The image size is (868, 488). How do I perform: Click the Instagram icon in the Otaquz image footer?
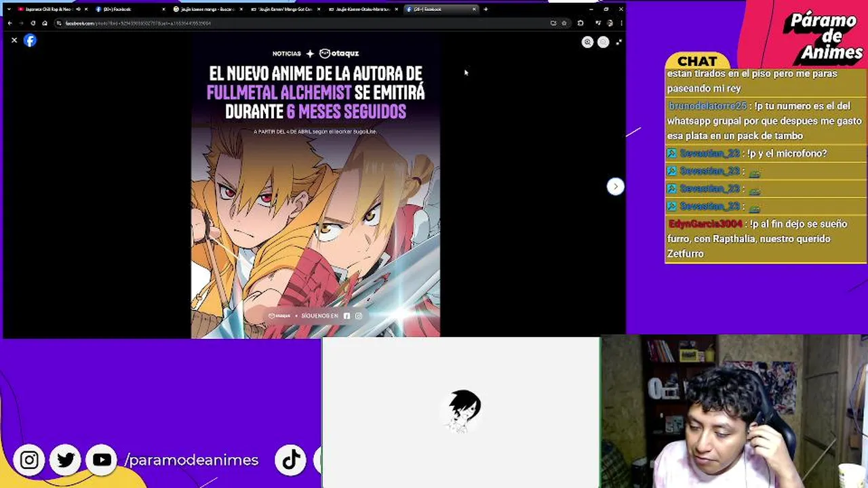click(359, 316)
